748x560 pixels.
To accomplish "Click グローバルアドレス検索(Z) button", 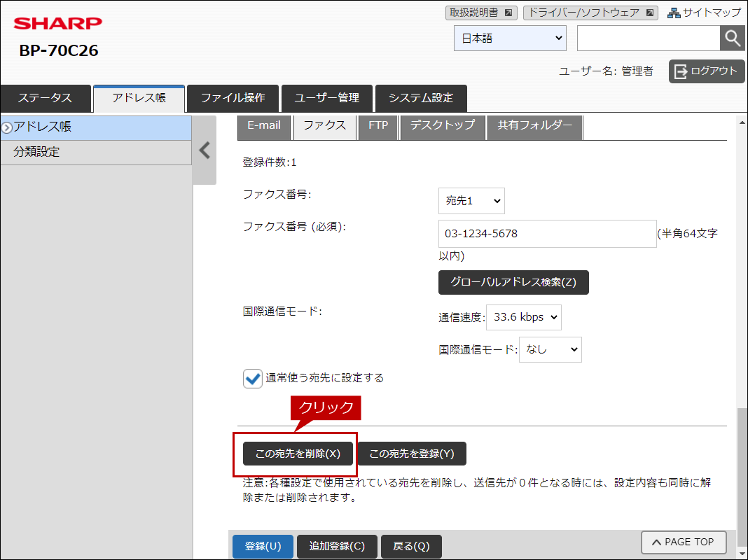I will [x=513, y=282].
